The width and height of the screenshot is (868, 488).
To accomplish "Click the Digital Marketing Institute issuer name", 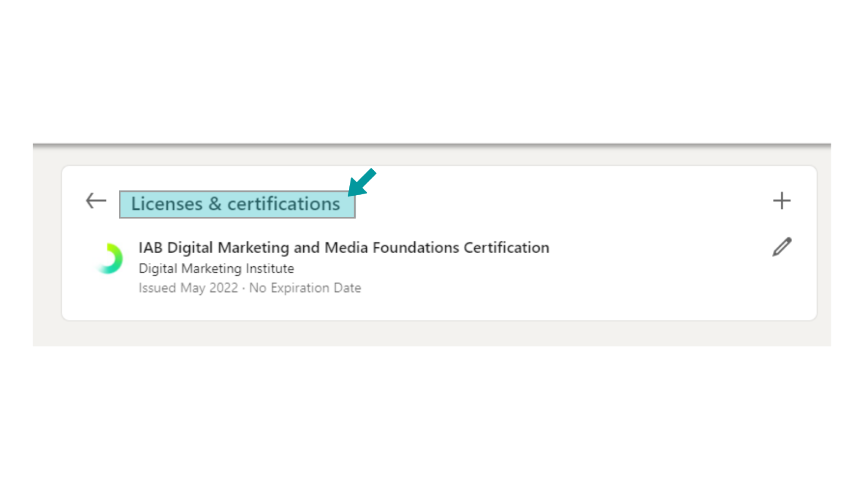I will click(x=215, y=268).
